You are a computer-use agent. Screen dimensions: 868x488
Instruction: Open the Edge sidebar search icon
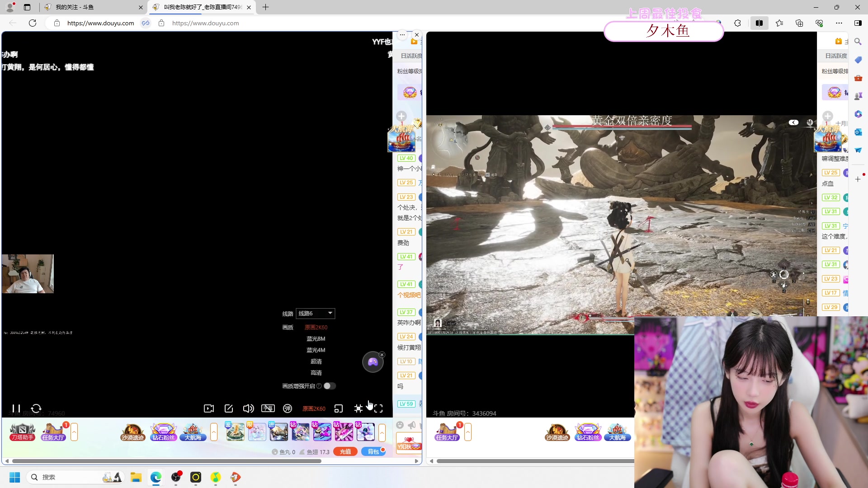pos(858,42)
